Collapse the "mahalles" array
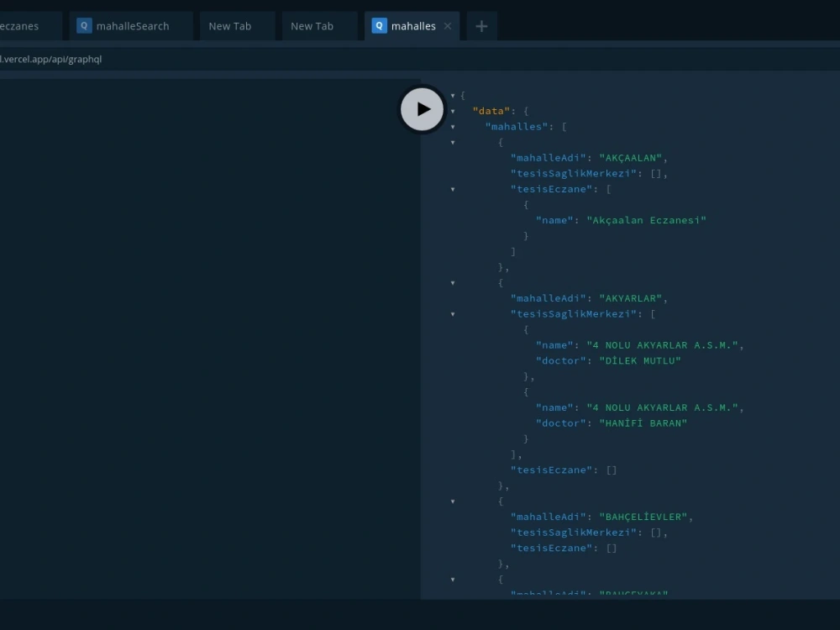The image size is (840, 630). coord(453,126)
